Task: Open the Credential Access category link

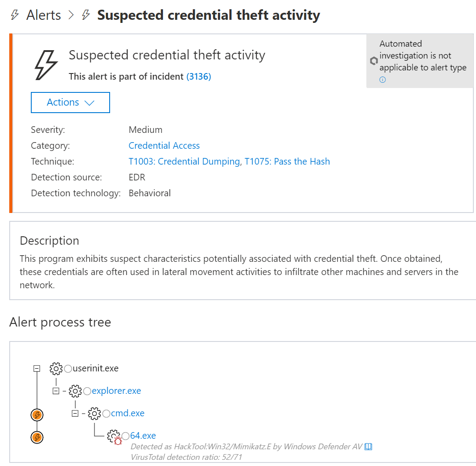Action: (x=164, y=145)
